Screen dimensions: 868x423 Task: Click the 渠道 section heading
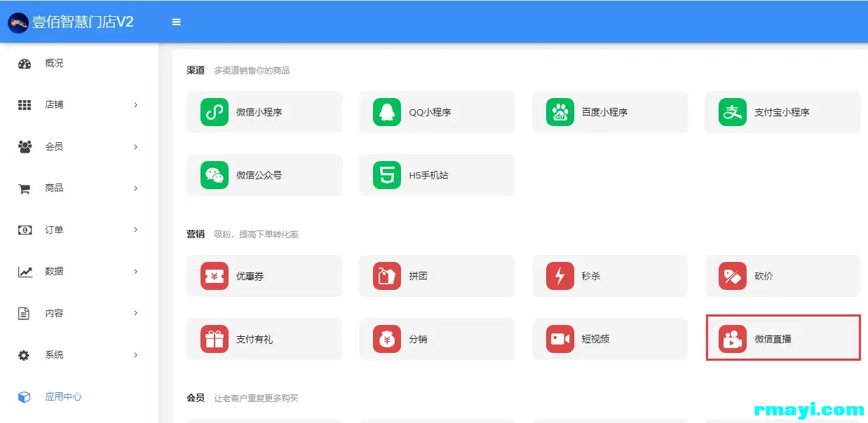click(x=196, y=70)
